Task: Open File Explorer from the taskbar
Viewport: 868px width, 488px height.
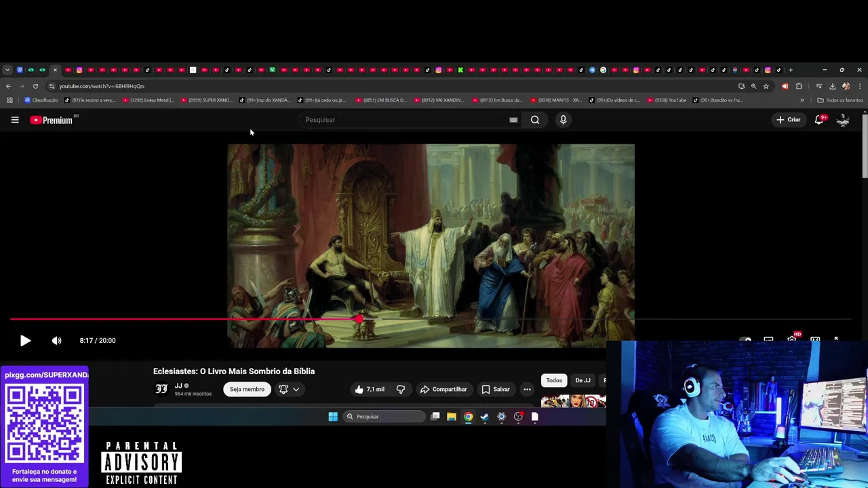Action: coord(451,417)
